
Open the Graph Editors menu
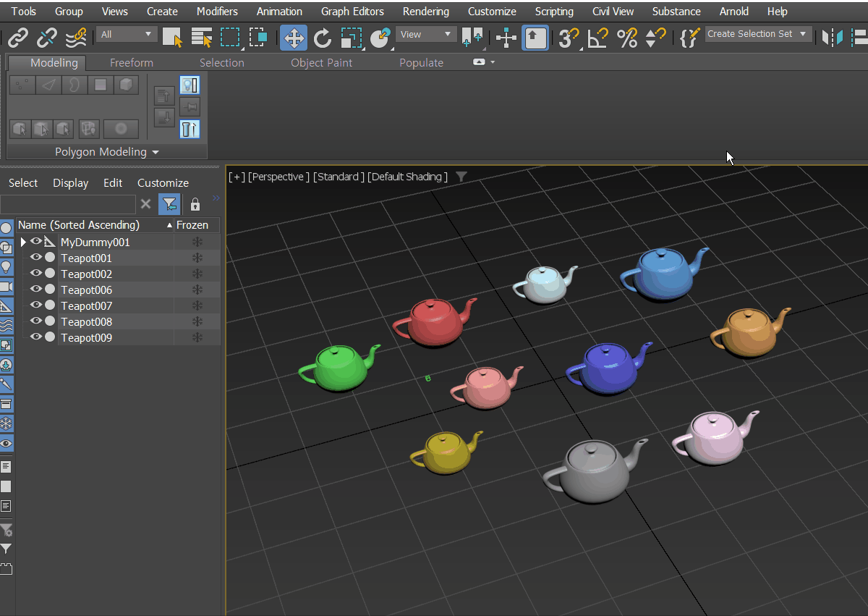[352, 12]
